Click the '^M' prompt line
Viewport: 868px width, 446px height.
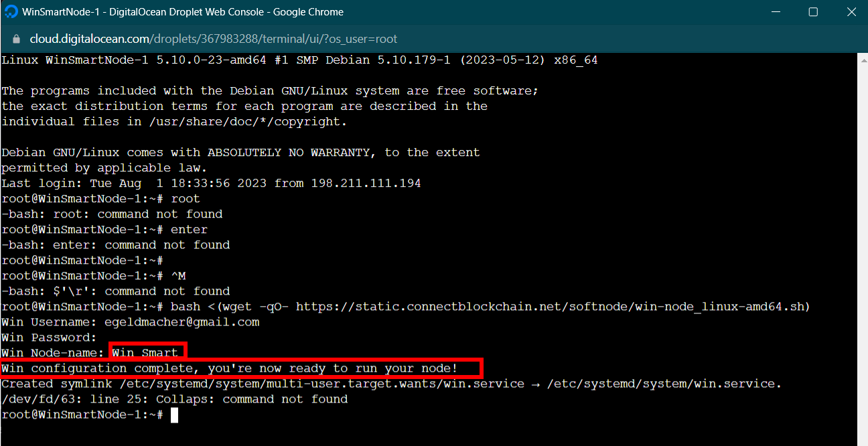click(93, 276)
